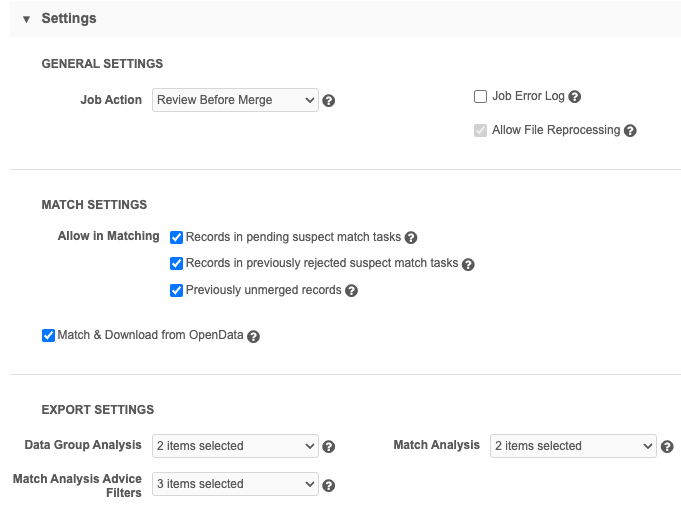This screenshot has width=681, height=508.
Task: Click help icon for Allow File Reprocessing
Action: (630, 131)
